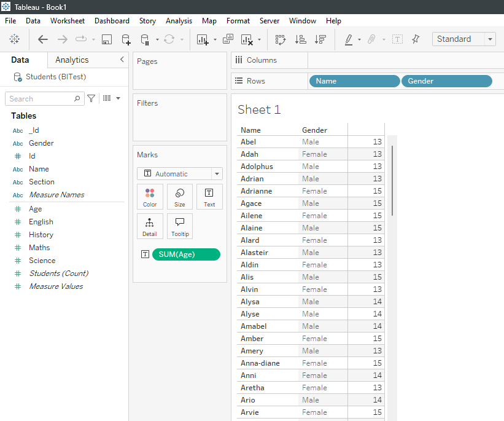Click the filter icon in Data pane
Viewport: 504px width, 421px height.
click(x=91, y=98)
